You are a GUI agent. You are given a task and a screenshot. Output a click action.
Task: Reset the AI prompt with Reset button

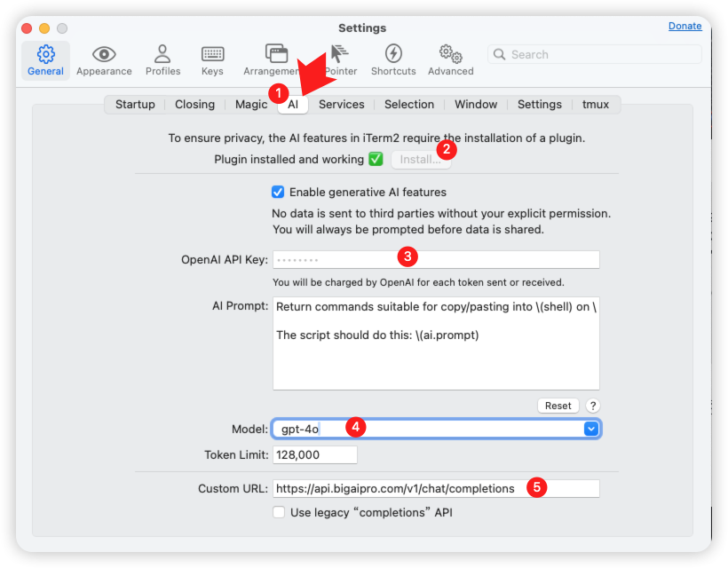[558, 406]
